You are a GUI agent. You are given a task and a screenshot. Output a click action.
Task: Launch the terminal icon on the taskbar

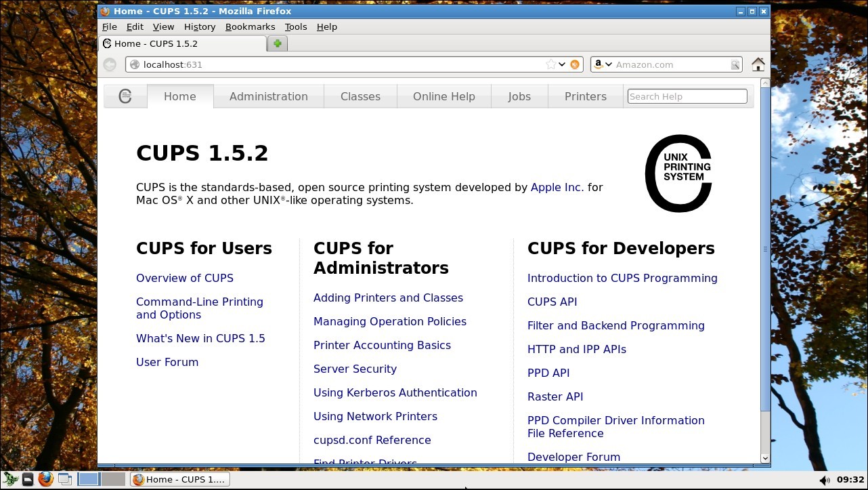tap(28, 480)
